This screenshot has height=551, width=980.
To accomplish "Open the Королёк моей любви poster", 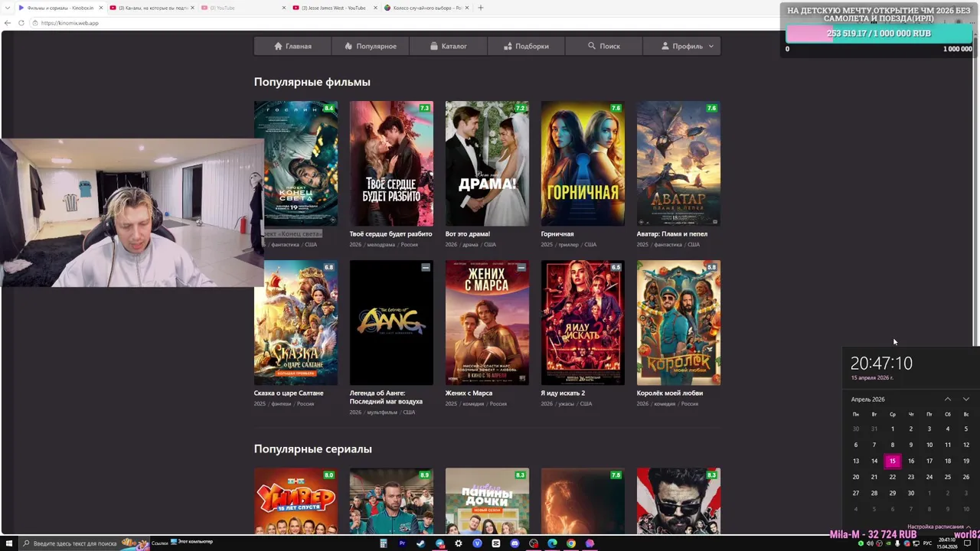I will pos(678,322).
